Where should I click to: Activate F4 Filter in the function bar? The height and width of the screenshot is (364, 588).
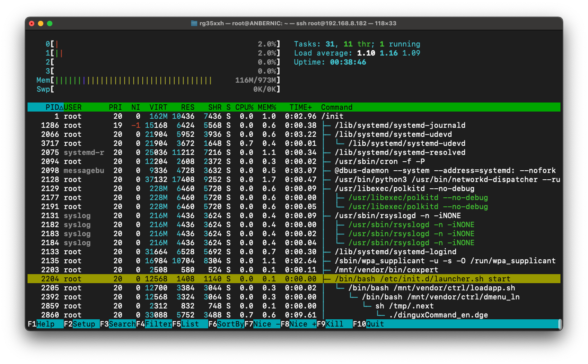click(x=154, y=324)
